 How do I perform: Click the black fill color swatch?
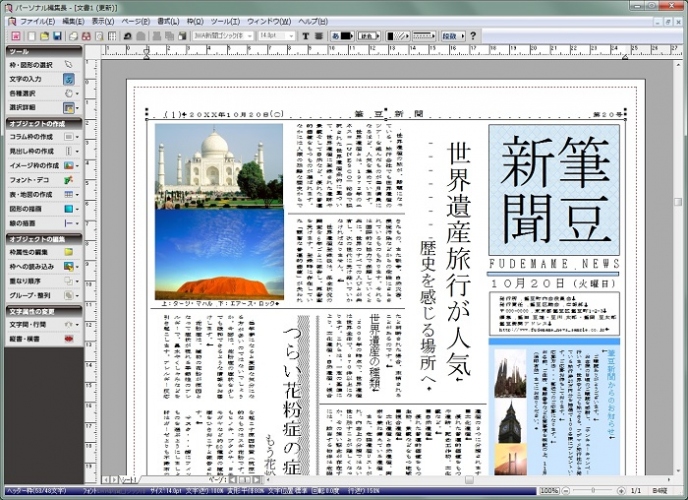pos(344,36)
